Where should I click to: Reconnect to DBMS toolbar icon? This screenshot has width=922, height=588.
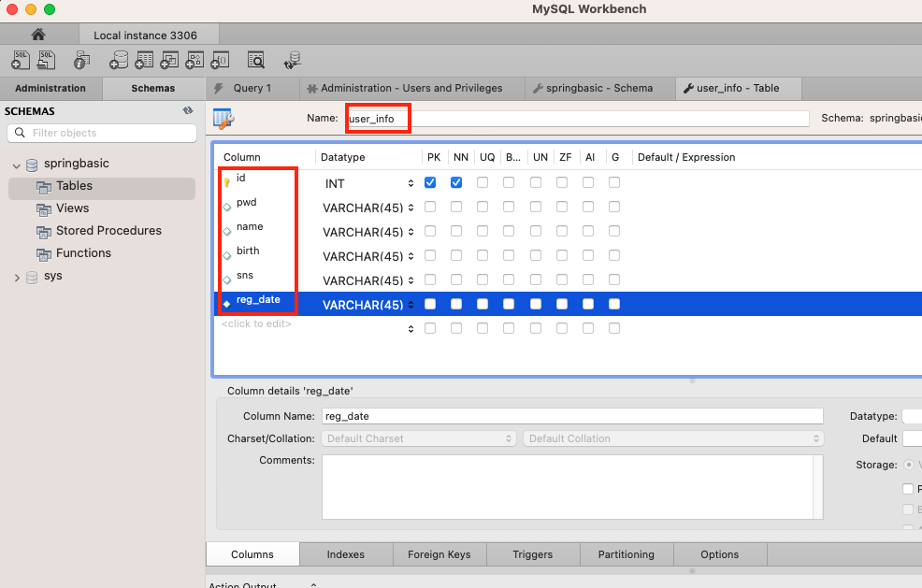(293, 60)
